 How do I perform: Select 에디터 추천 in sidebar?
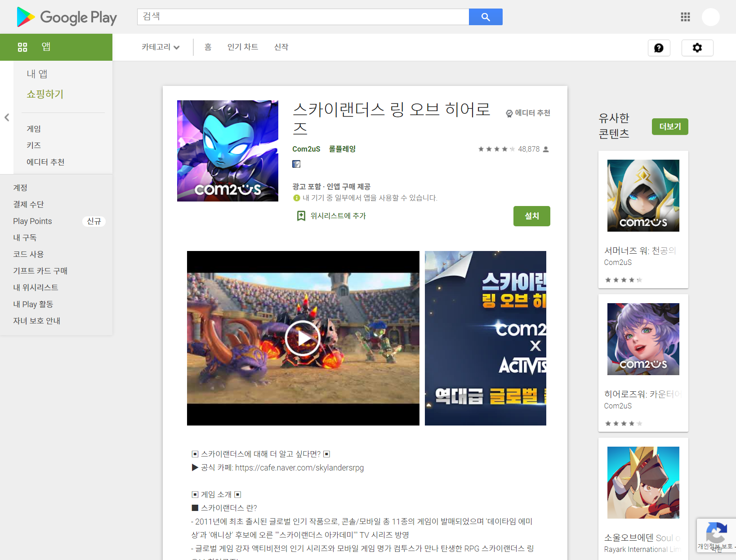[45, 162]
